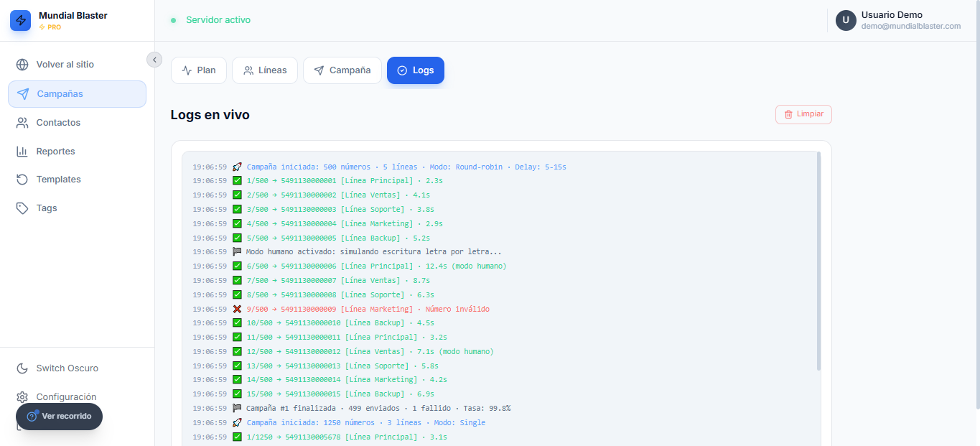Click the flag icon on Modo humano activado
This screenshot has width=980, height=446.
tap(237, 252)
